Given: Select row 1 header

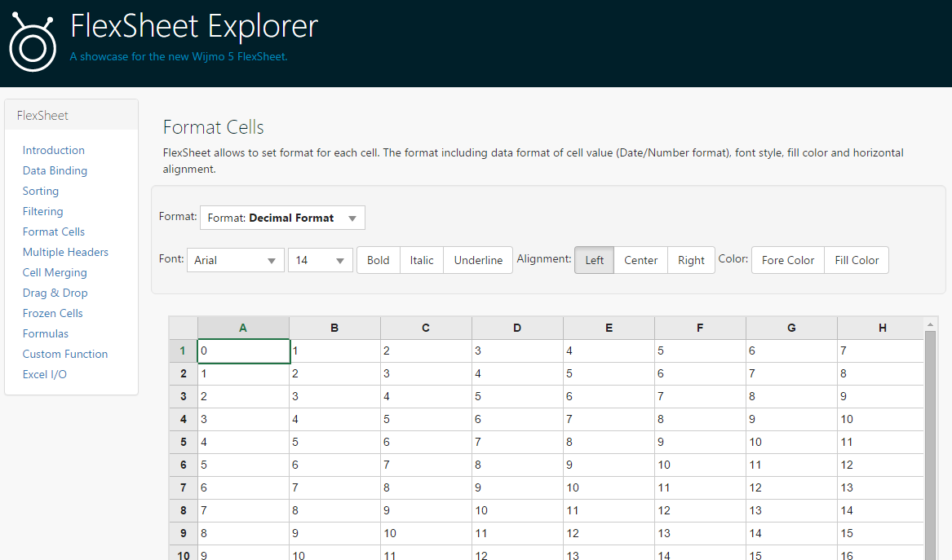Looking at the screenshot, I should click(x=184, y=351).
